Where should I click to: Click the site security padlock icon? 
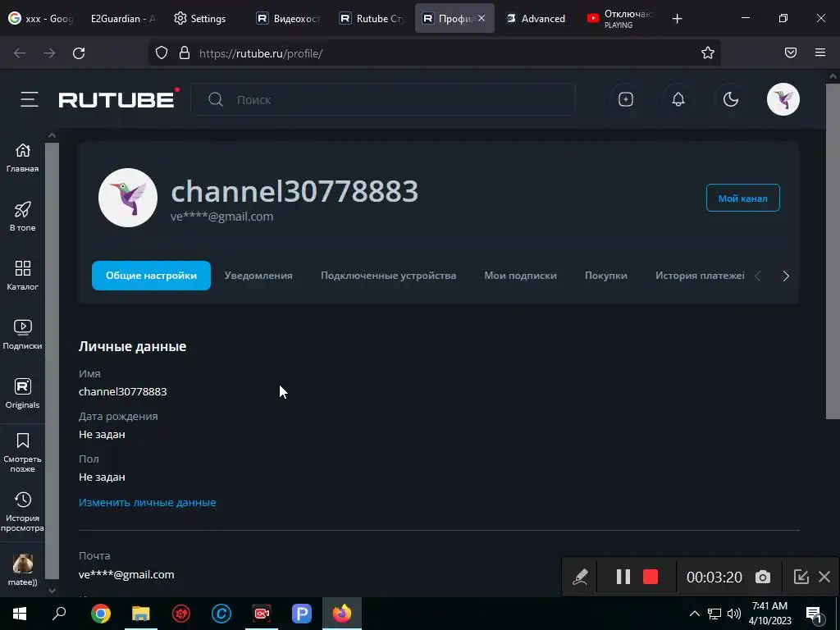(185, 52)
